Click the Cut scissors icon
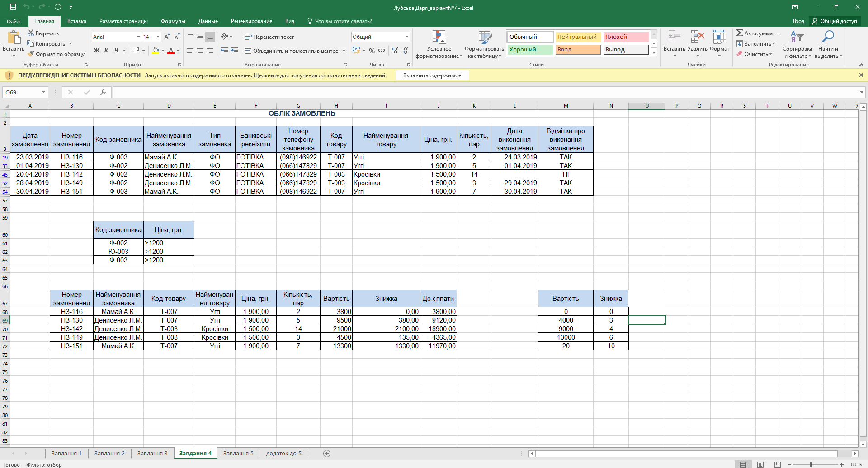The height and width of the screenshot is (468, 868). point(31,33)
